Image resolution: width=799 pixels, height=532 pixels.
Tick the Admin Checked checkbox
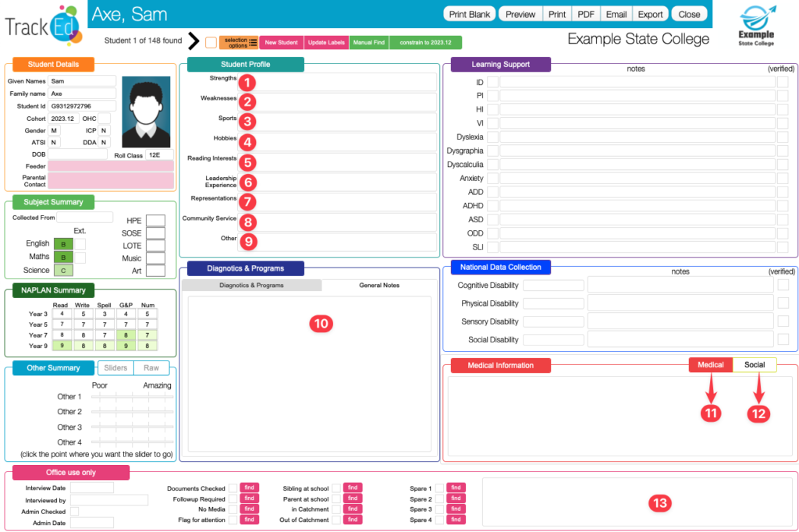click(x=75, y=512)
